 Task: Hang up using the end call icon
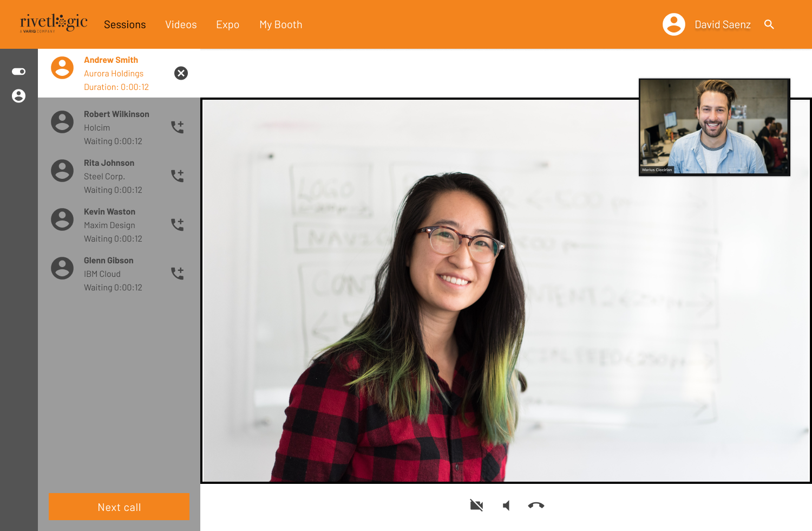coord(536,506)
